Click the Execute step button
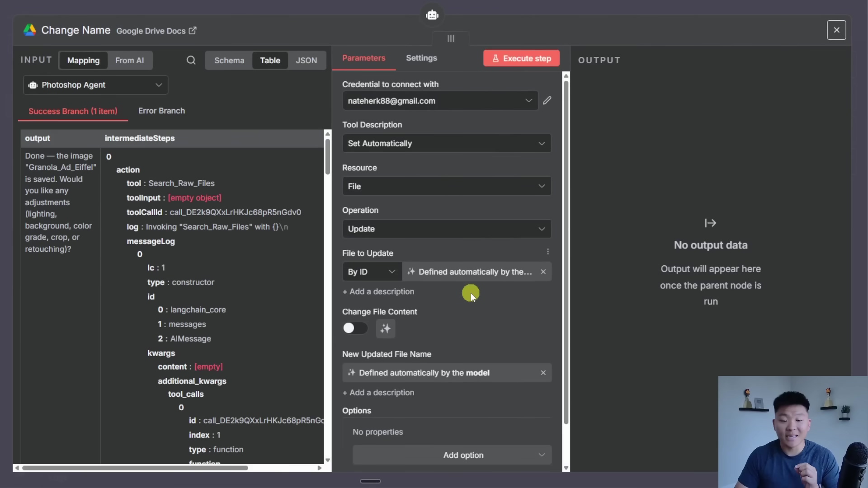868x488 pixels. pyautogui.click(x=521, y=58)
